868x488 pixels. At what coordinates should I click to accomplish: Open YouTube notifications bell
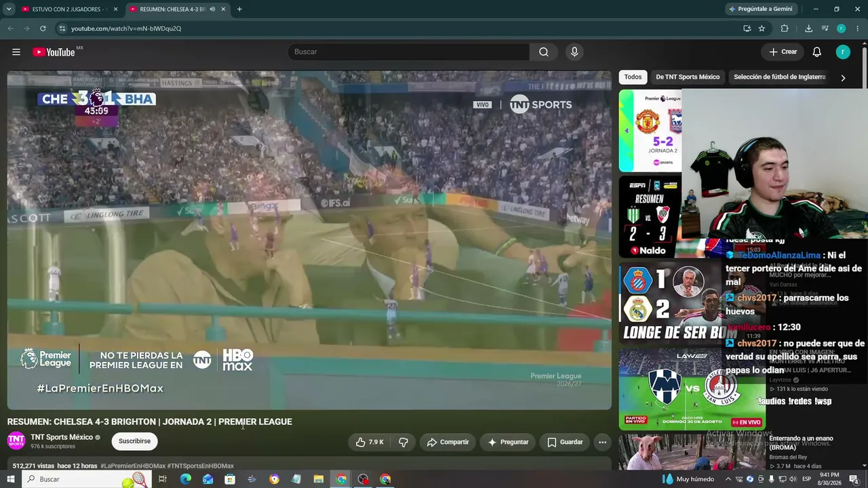pos(817,52)
